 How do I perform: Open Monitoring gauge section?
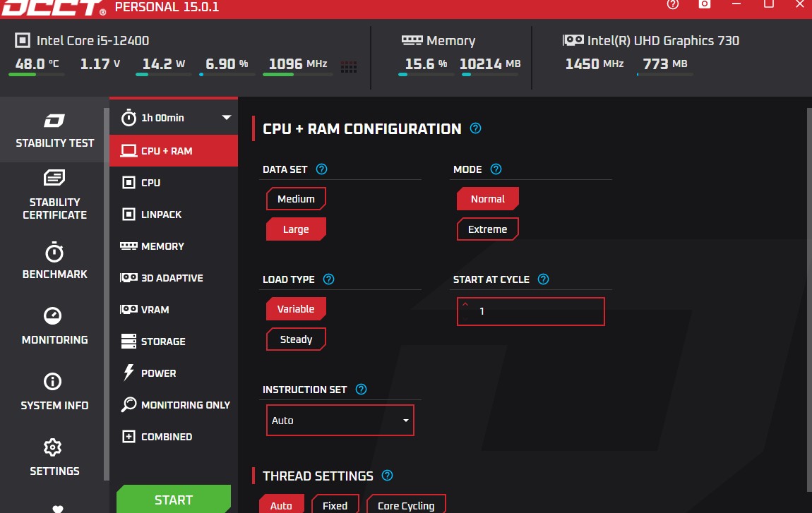tap(54, 326)
